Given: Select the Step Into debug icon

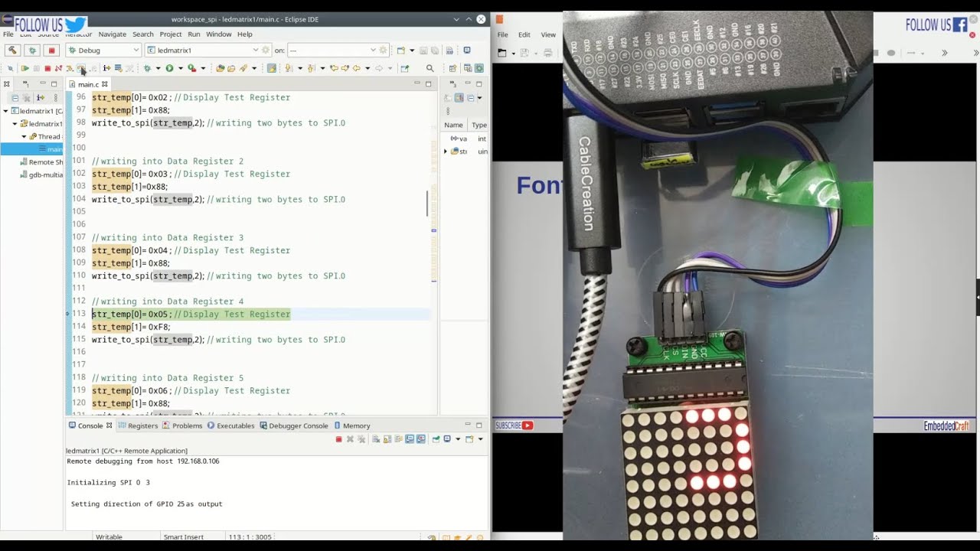Looking at the screenshot, I should coord(70,68).
